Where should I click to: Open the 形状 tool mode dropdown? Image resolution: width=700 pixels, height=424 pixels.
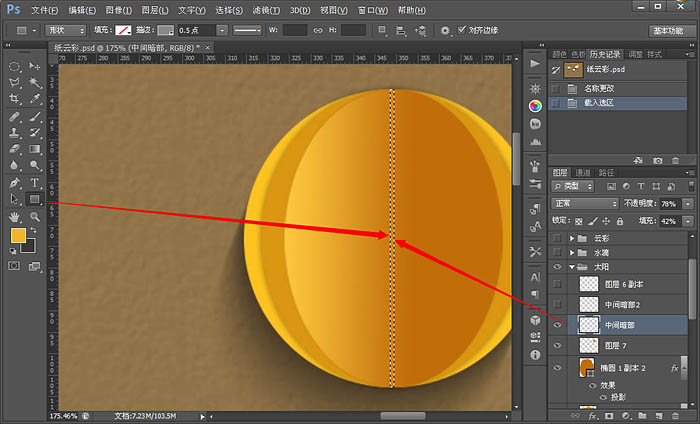pyautogui.click(x=66, y=30)
